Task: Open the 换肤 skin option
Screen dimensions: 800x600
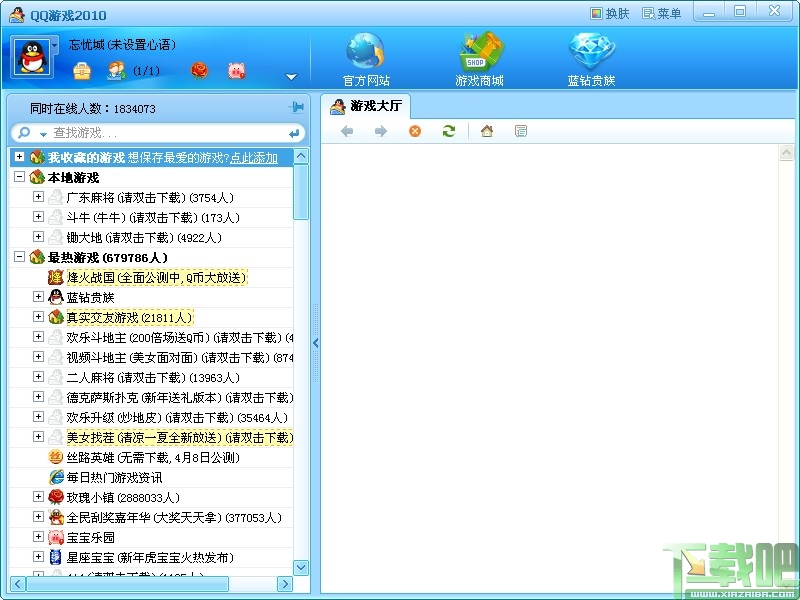Action: coord(610,13)
